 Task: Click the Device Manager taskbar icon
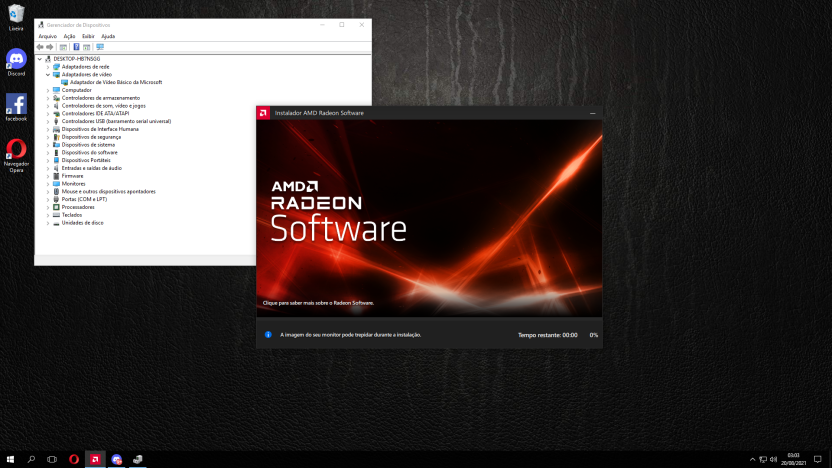point(138,460)
